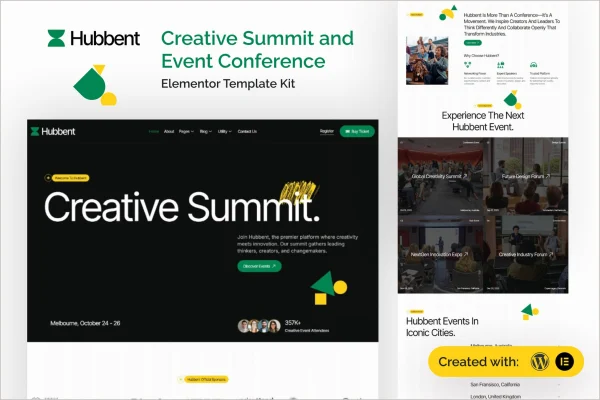Expand the San Francisco, California row
The height and width of the screenshot is (400, 600).
515,384
